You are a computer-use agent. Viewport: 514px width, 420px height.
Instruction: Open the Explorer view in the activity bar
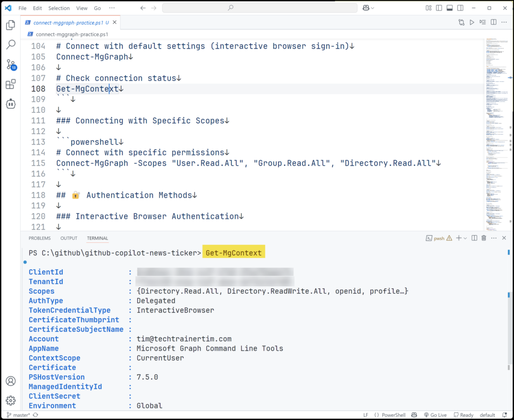[x=11, y=25]
